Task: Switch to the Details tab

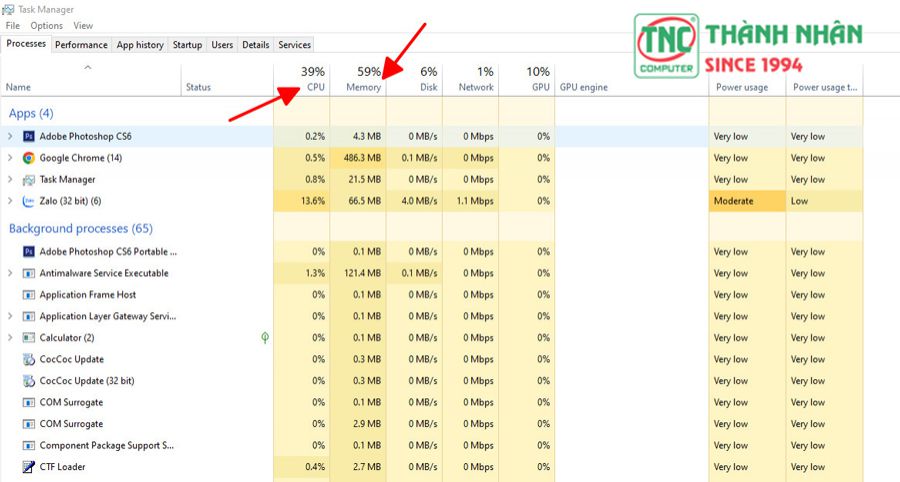Action: pyautogui.click(x=255, y=45)
